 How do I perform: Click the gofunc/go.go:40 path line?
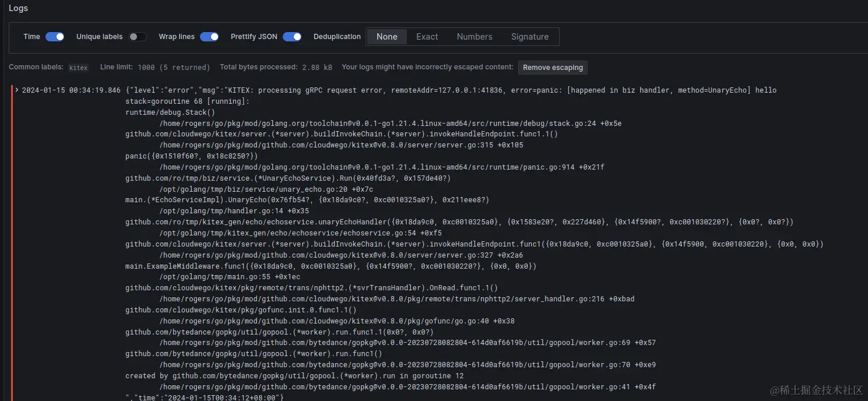click(337, 321)
